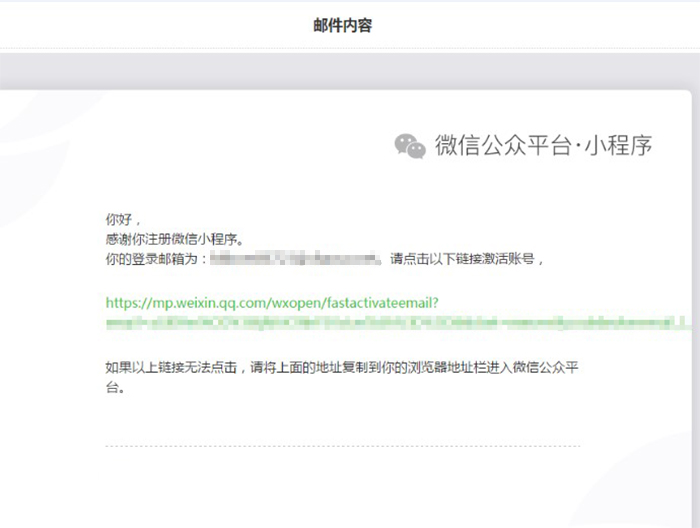Click the 小程序 text beside the logo
The width and height of the screenshot is (700, 528).
tap(618, 146)
